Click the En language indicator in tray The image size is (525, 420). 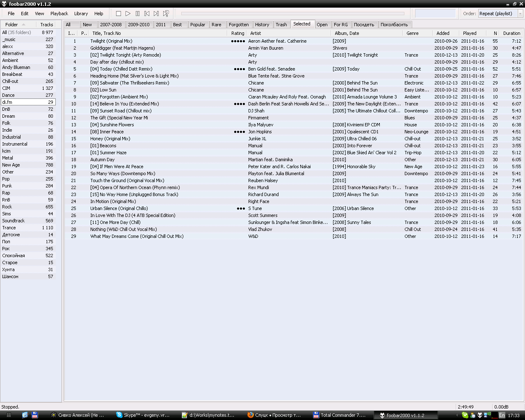point(502,415)
